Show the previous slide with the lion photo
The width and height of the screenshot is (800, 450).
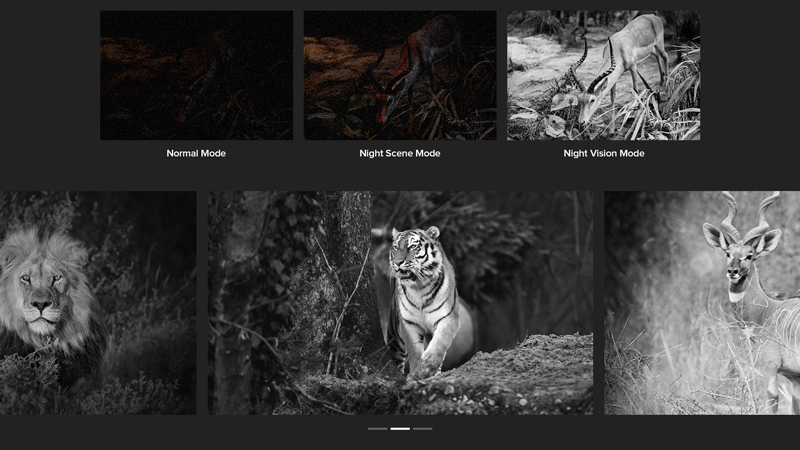[98, 303]
